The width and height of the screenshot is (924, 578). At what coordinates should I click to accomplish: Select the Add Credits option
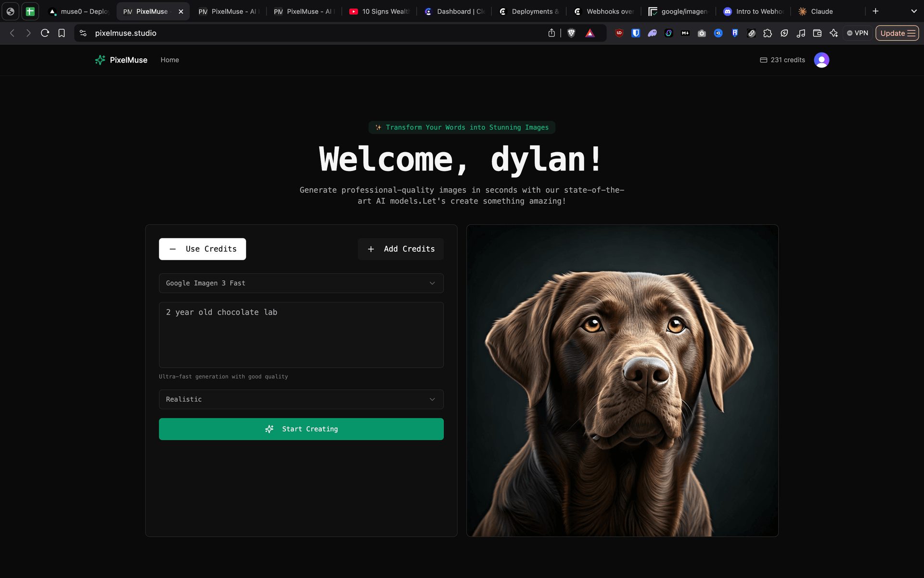pos(400,249)
